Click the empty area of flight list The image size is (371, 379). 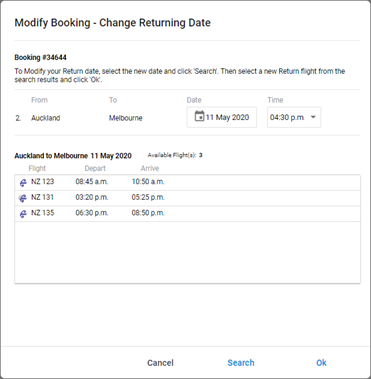[187, 252]
